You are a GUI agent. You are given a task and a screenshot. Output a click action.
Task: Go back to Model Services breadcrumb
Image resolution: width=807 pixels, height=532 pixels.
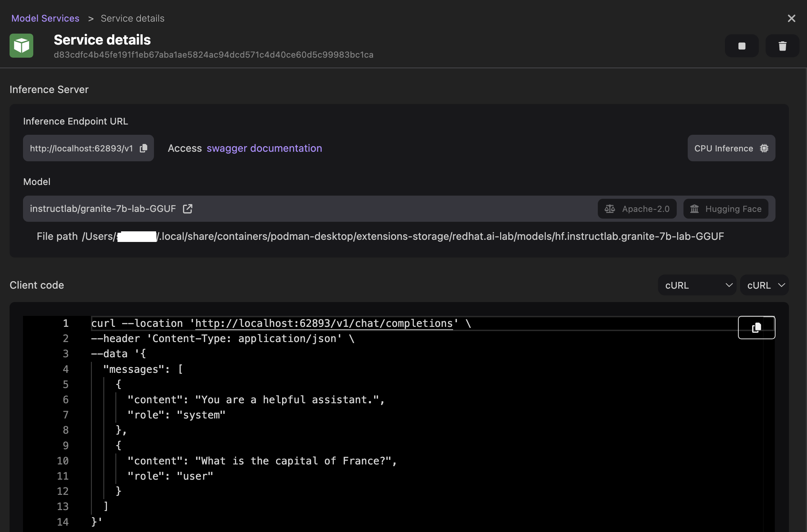pyautogui.click(x=45, y=18)
